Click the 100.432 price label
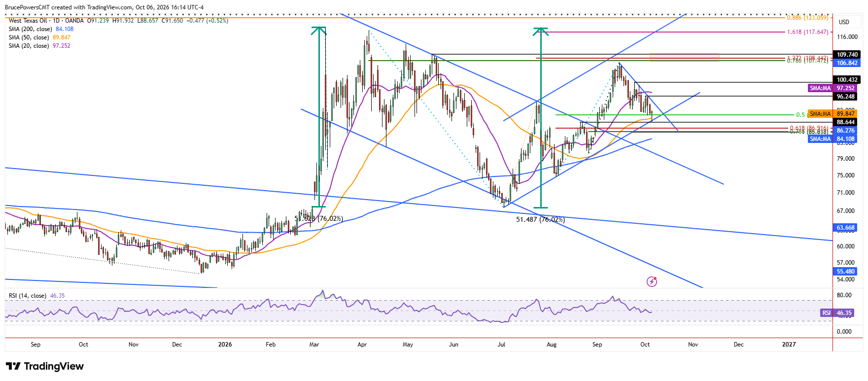 point(847,80)
